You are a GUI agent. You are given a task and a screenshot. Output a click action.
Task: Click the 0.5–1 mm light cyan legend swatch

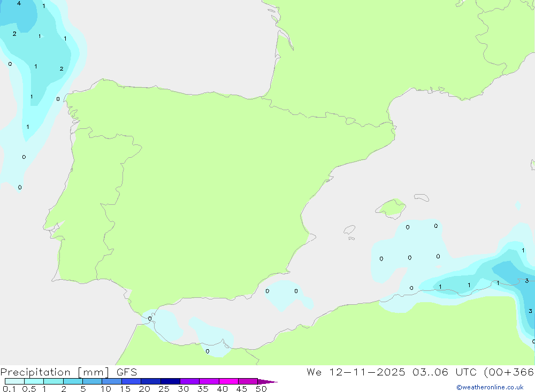pyautogui.click(x=34, y=381)
